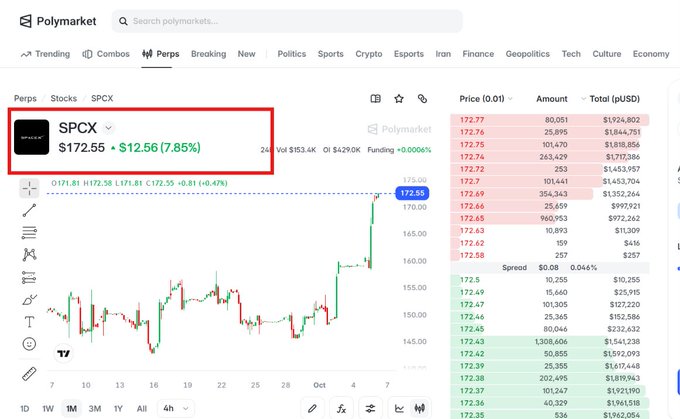The width and height of the screenshot is (680, 419).
Task: Select the 172.77 ask row
Action: pyautogui.click(x=550, y=120)
